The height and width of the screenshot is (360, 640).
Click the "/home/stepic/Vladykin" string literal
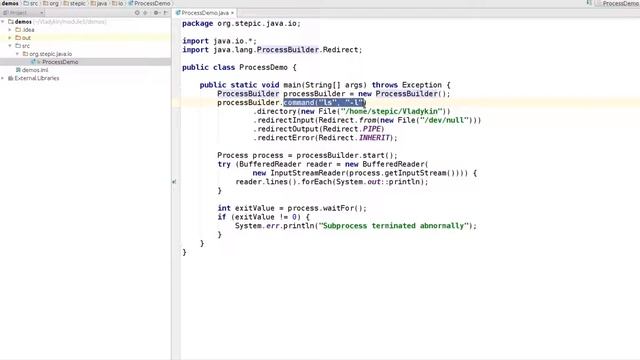click(392, 111)
